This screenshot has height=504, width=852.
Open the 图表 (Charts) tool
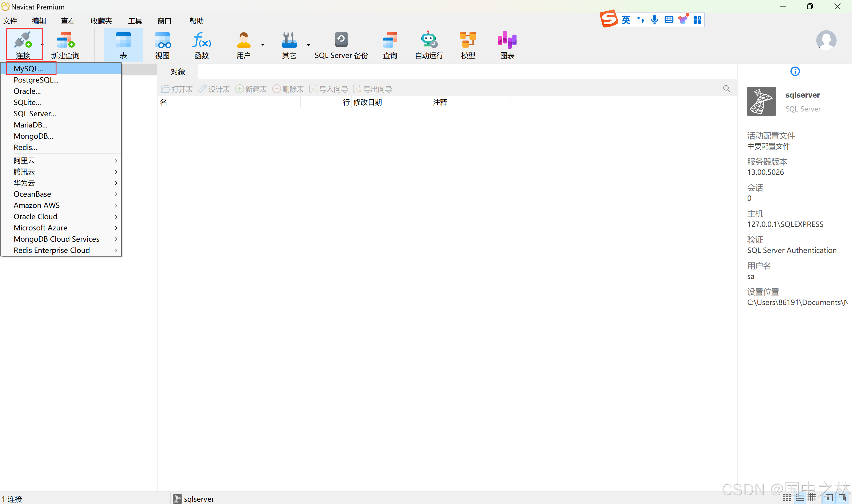tap(507, 45)
